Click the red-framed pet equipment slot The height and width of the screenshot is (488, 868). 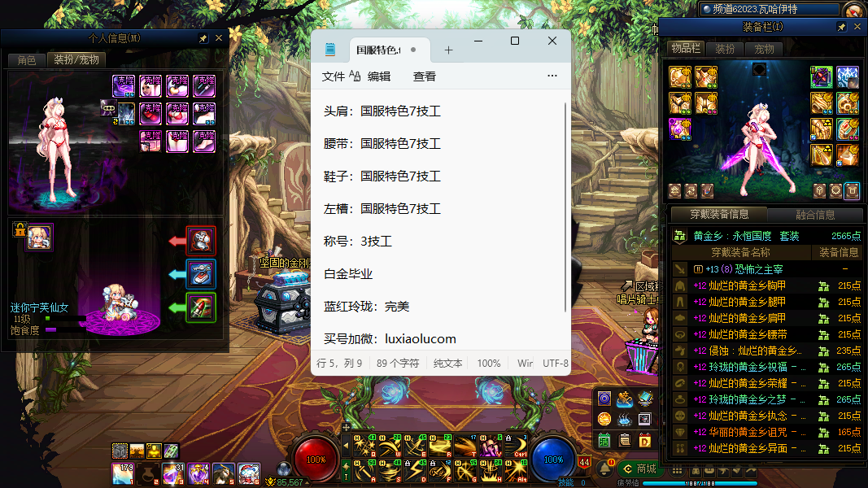[201, 241]
